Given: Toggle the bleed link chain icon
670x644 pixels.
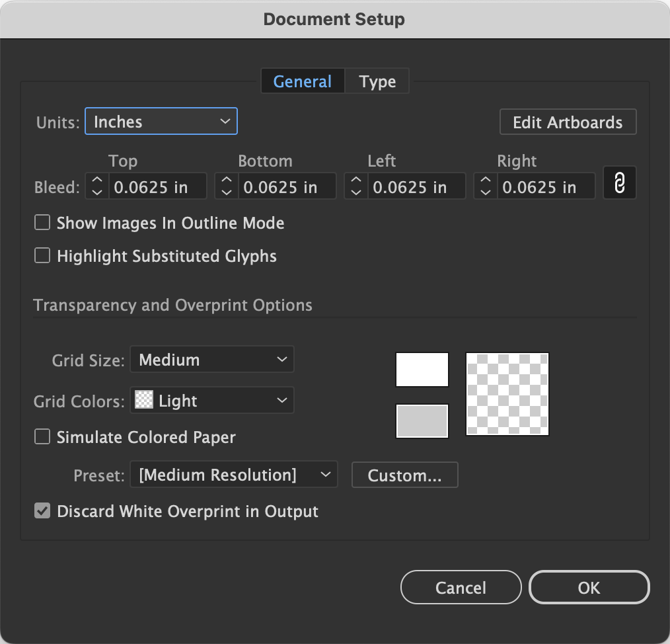Looking at the screenshot, I should (620, 183).
